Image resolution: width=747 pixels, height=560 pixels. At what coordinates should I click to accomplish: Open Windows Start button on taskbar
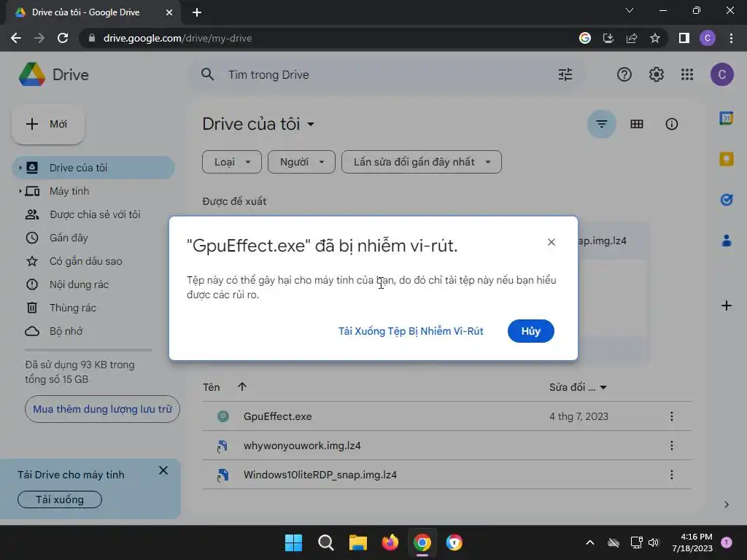point(293,542)
